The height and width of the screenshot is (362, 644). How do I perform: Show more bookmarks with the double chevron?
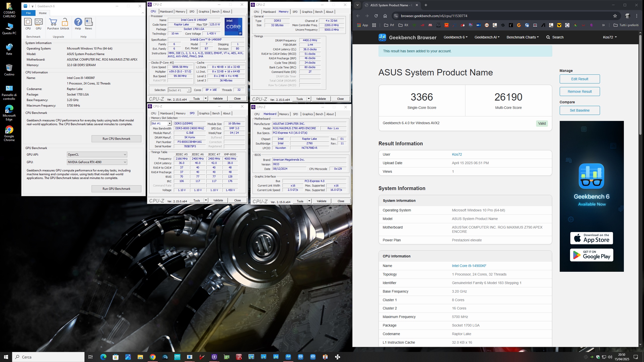click(x=603, y=25)
